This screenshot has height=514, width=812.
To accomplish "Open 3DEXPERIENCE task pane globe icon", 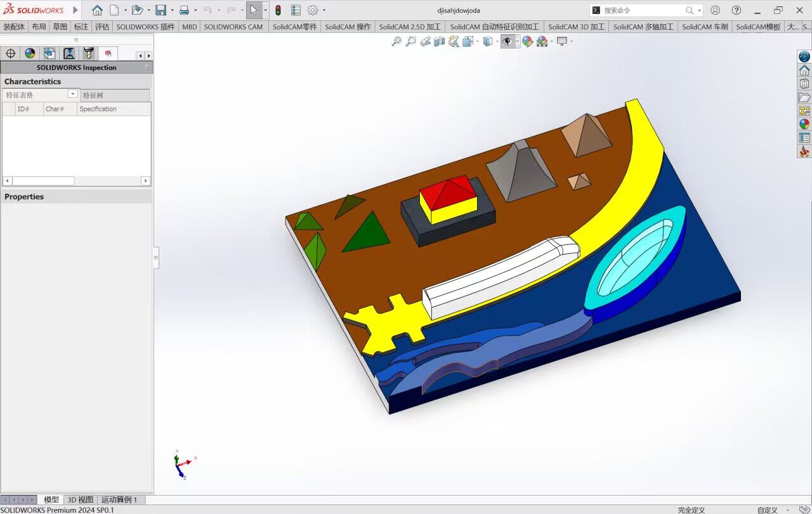I will point(804,56).
